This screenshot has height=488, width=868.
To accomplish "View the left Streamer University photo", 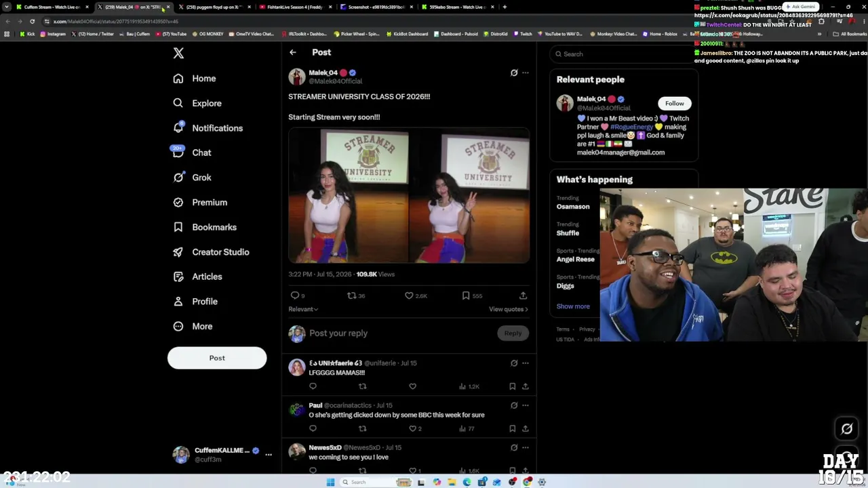I will (x=349, y=196).
